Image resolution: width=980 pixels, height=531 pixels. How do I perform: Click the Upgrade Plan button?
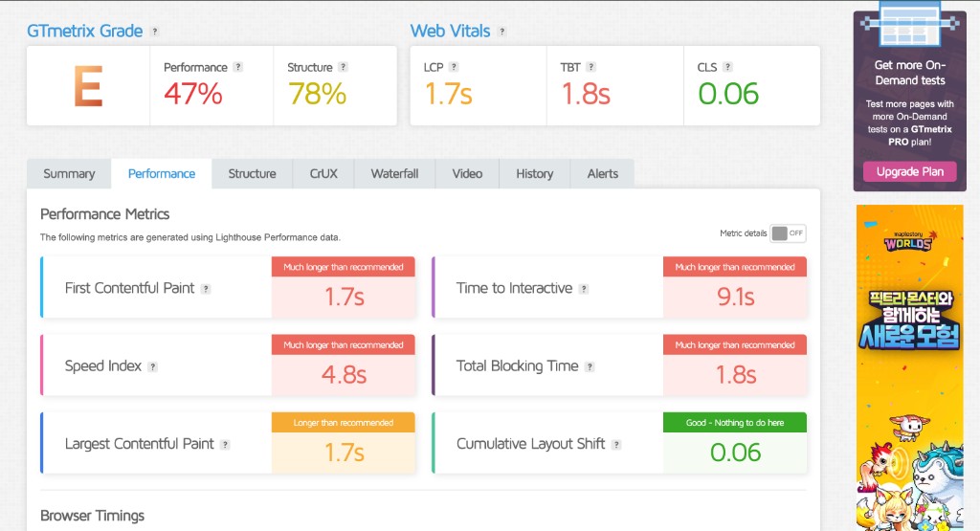click(909, 171)
